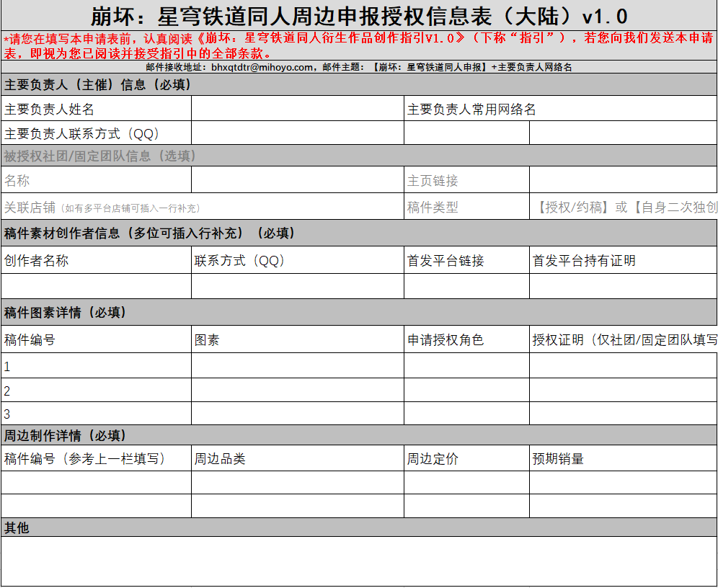The height and width of the screenshot is (588, 718).
Task: Click the second empty cell under 预期销量
Action: (x=624, y=506)
